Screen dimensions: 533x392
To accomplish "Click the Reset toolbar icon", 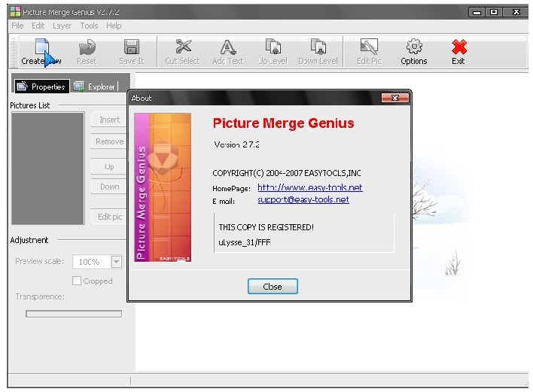I will [87, 47].
